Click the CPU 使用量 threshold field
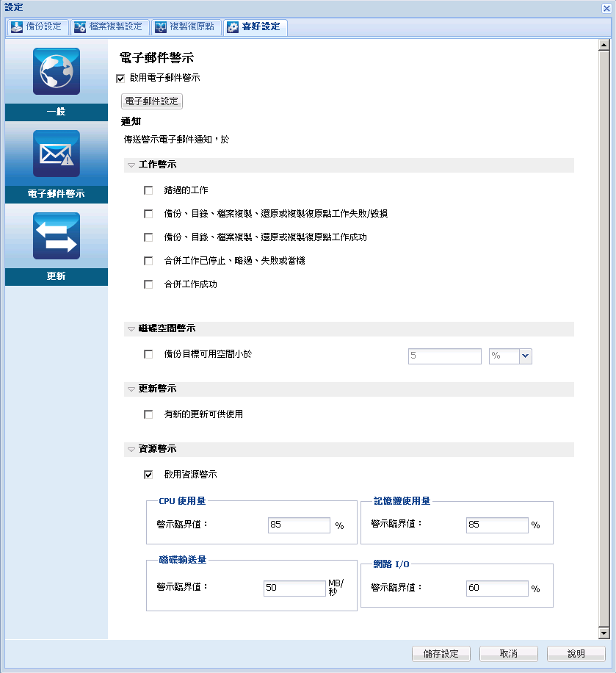The width and height of the screenshot is (616, 673). click(299, 525)
